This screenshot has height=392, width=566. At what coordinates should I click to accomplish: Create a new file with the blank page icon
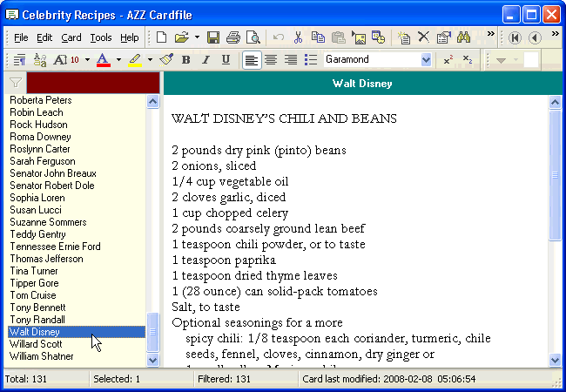tap(161, 37)
